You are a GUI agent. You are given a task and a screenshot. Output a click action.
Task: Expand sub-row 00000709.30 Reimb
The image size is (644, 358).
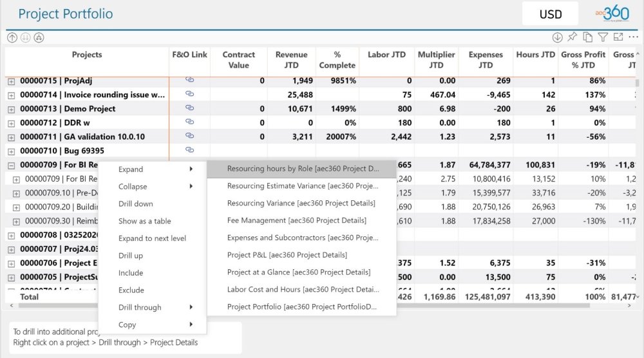[16, 221]
